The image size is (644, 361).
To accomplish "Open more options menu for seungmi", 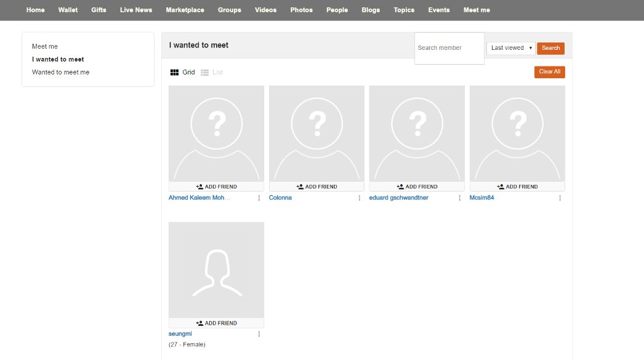I will click(x=259, y=335).
